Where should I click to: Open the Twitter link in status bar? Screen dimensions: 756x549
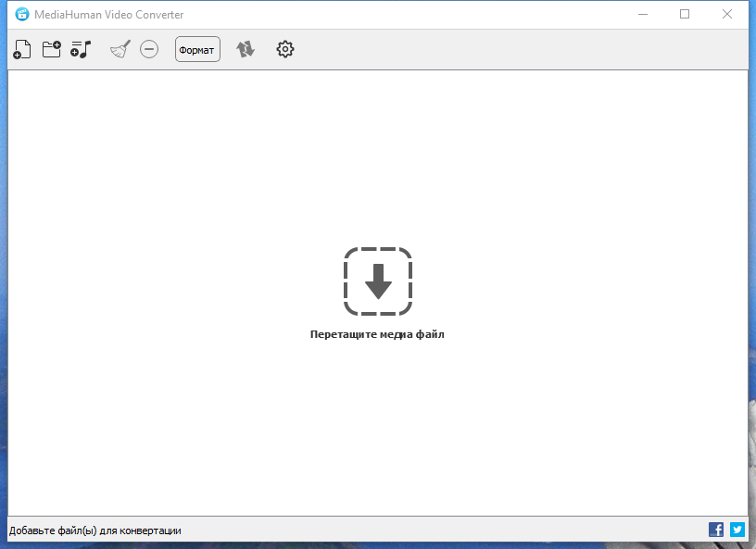pyautogui.click(x=737, y=530)
